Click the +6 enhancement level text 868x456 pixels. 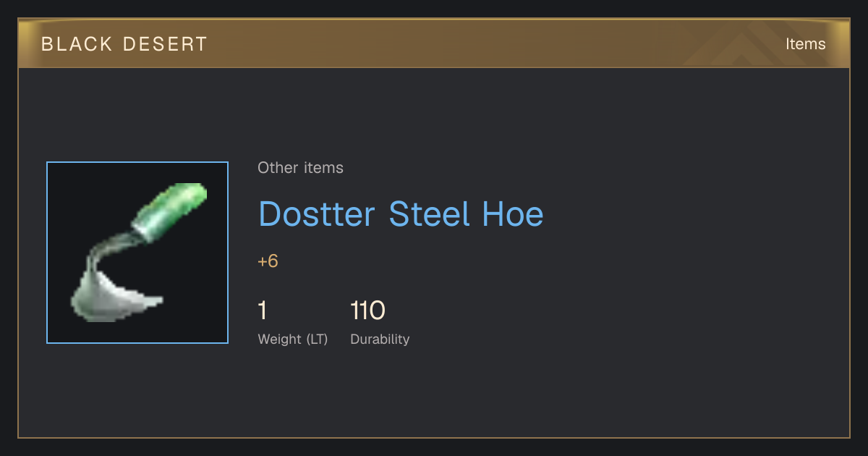268,261
